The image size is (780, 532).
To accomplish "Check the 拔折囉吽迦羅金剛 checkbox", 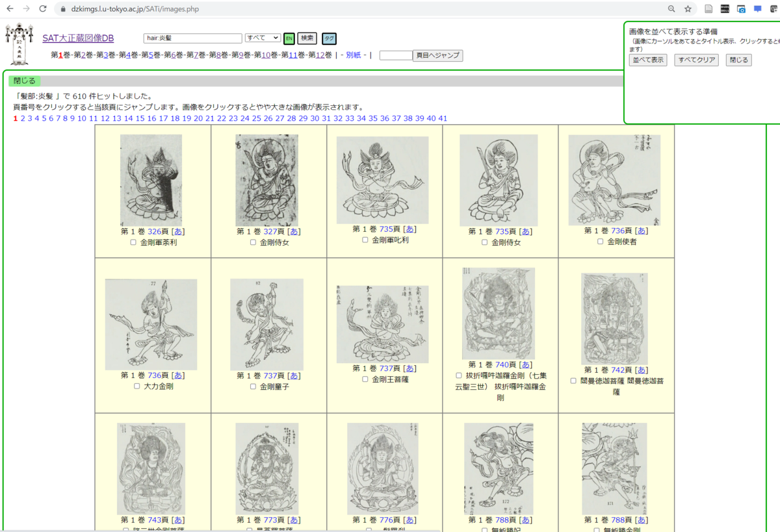I will 459,375.
